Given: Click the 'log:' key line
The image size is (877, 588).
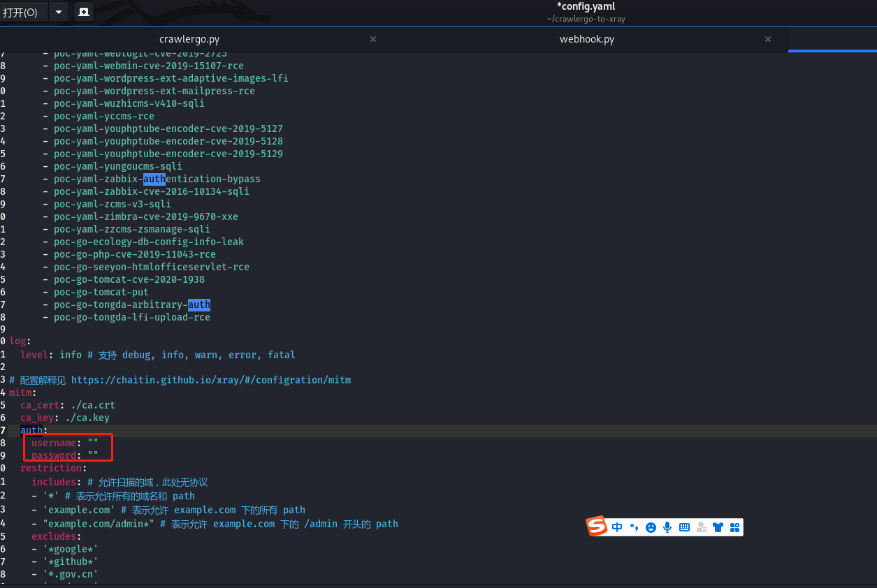Looking at the screenshot, I should coord(20,341).
